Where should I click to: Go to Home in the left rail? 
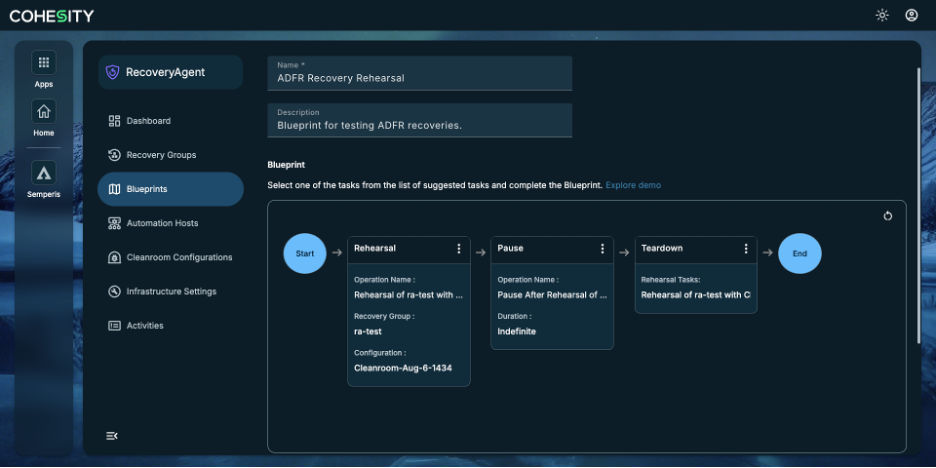[x=44, y=112]
